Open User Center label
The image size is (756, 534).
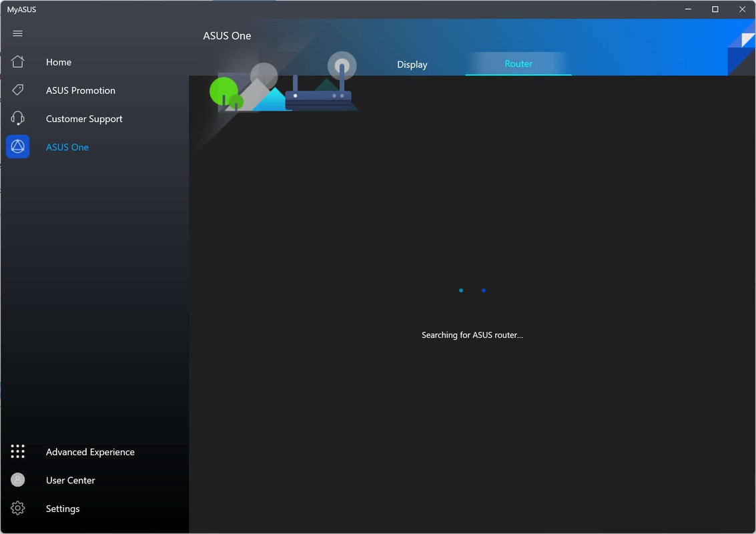[x=70, y=481]
